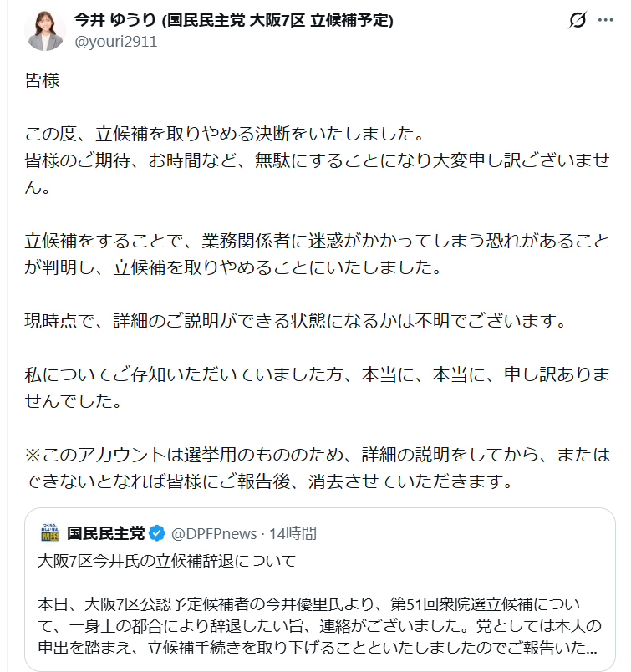
Task: Click 今井ゆうり's profile avatar photo
Action: point(45,31)
